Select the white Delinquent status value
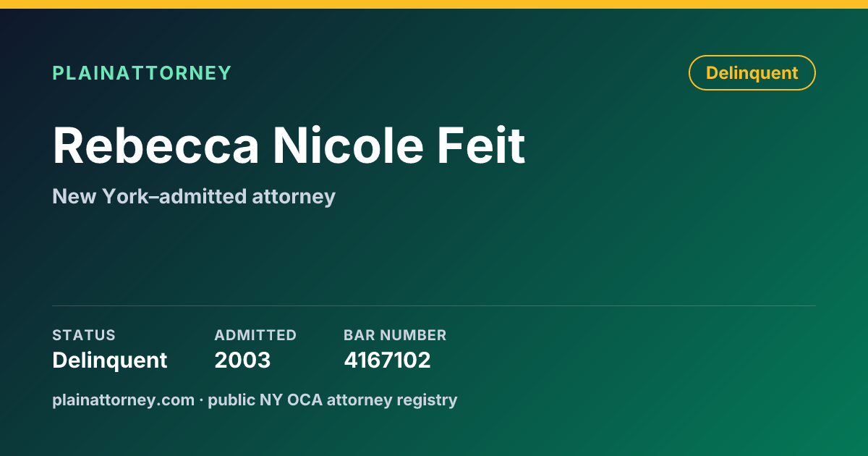 110,360
